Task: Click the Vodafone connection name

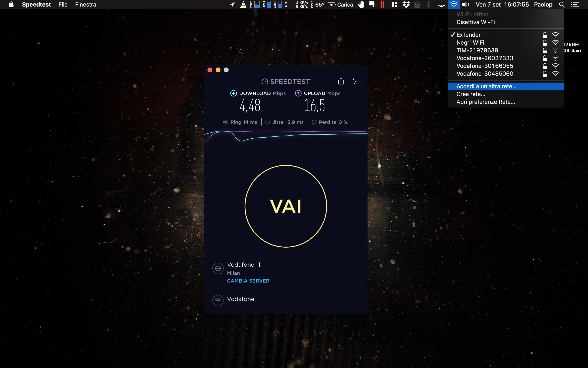Action: coord(241,299)
